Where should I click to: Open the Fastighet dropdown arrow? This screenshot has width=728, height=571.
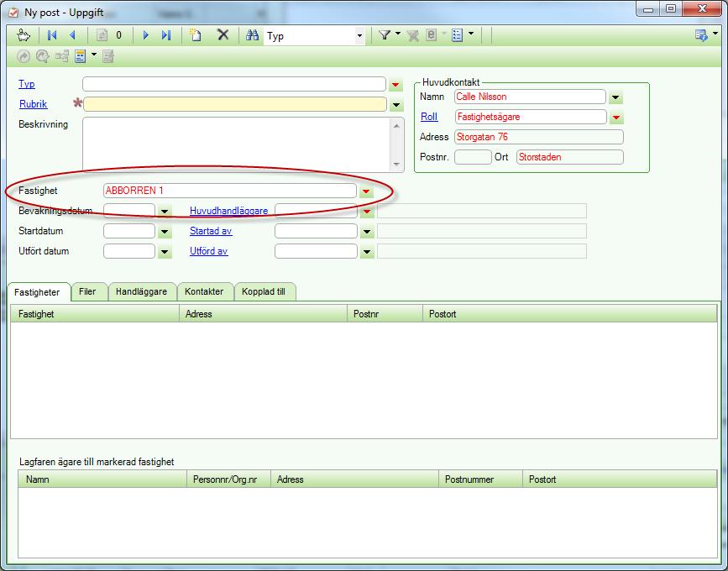[x=366, y=191]
